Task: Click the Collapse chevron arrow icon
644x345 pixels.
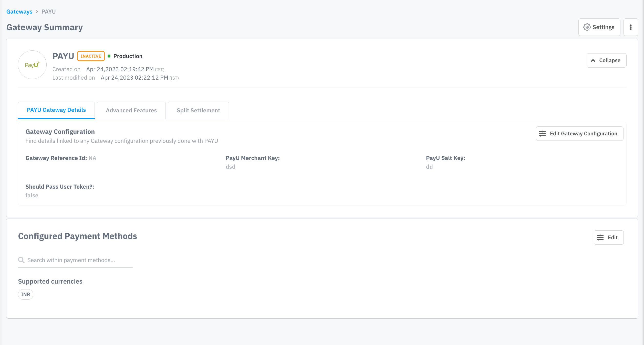Action: (593, 60)
